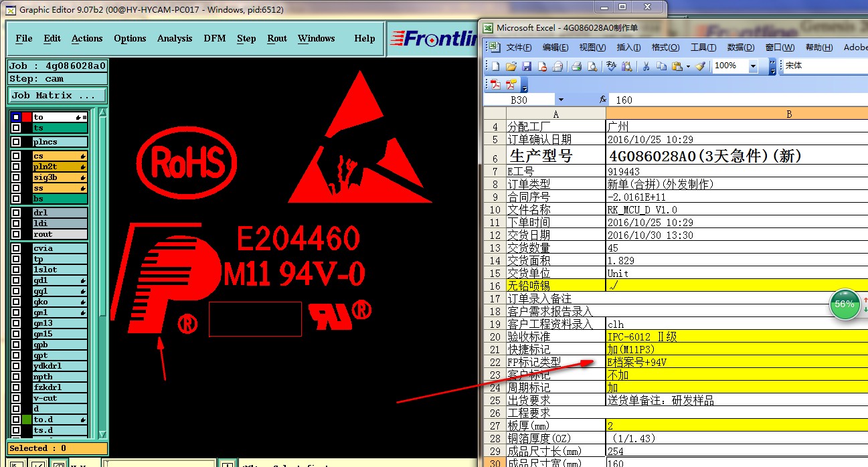Open Paste options dropdown arrow
This screenshot has height=467, width=868.
[688, 66]
